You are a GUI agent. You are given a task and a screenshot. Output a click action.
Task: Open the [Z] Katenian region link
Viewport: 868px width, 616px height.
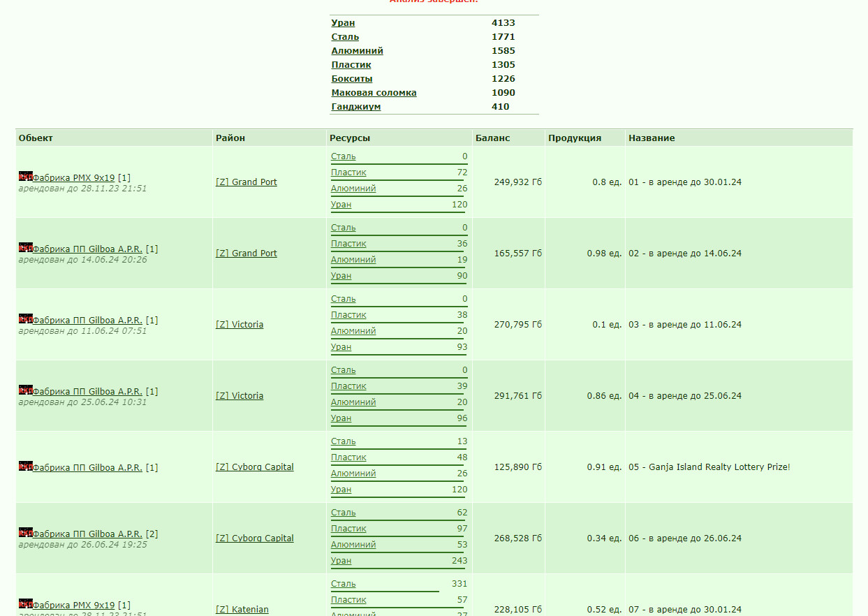(242, 610)
